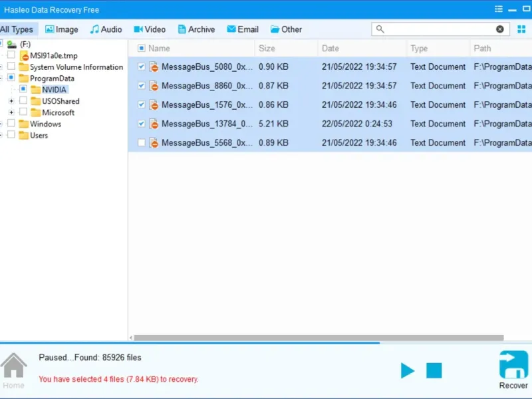Select the NVIDIA tree label
The image size is (532, 399).
tap(54, 90)
